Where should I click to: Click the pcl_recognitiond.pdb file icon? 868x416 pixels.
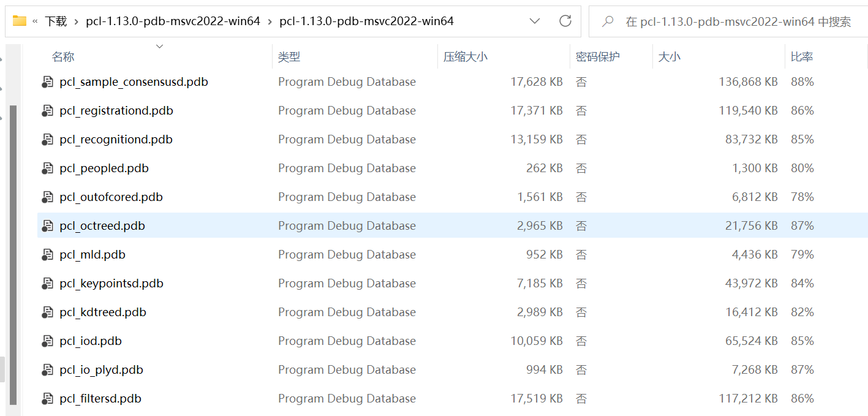pyautogui.click(x=48, y=140)
